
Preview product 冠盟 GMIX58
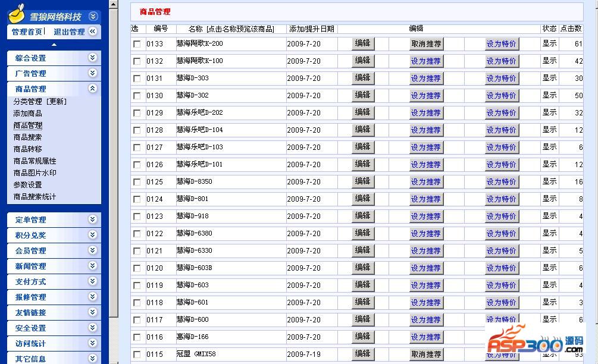coord(196,354)
